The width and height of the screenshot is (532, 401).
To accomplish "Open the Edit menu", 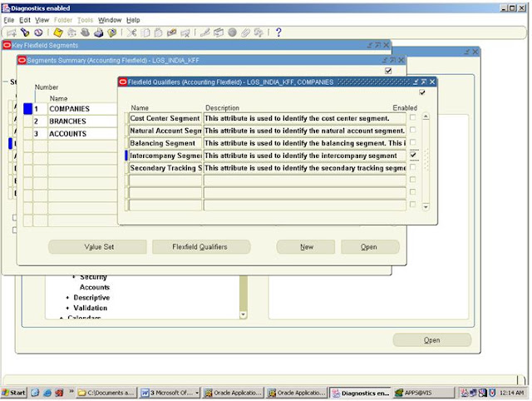I will [25, 20].
